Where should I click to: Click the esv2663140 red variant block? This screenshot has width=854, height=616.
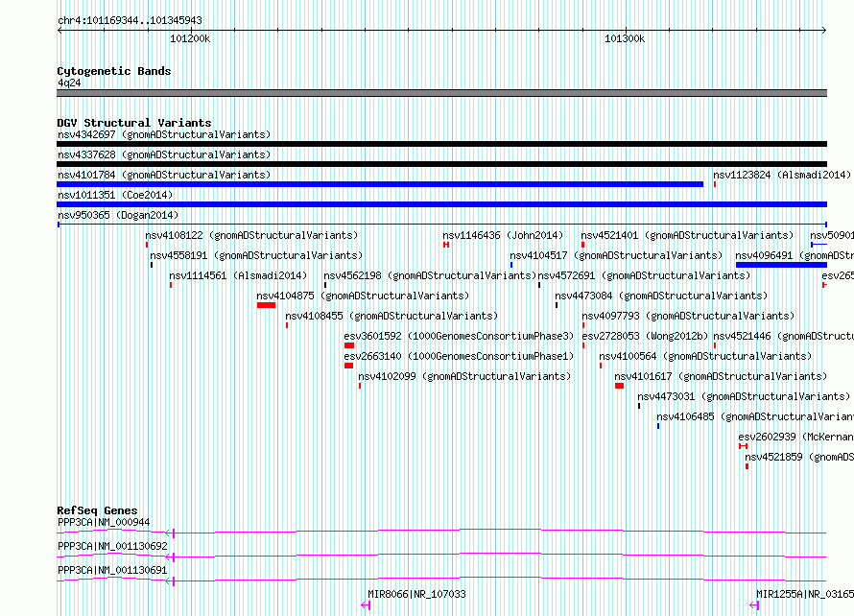348,366
